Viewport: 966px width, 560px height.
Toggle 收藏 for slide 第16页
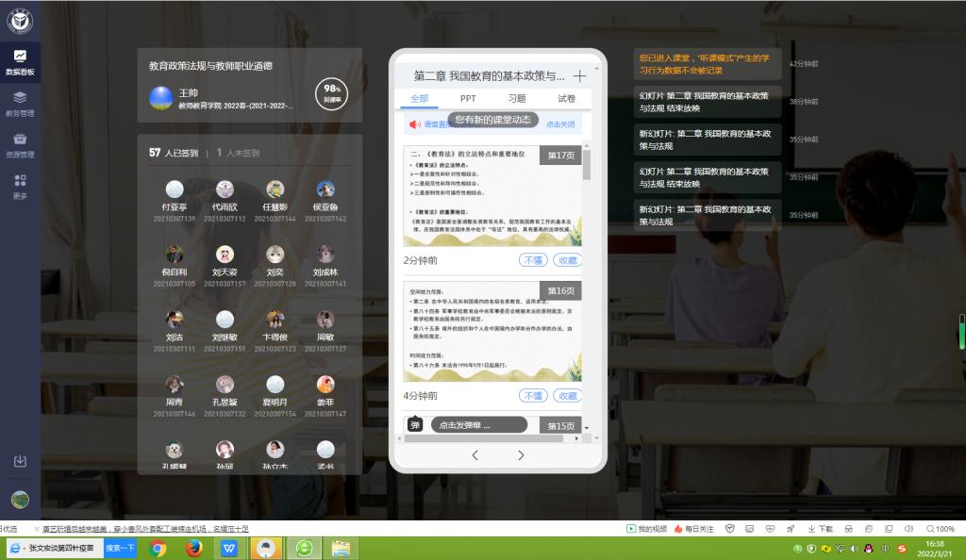[x=567, y=396]
